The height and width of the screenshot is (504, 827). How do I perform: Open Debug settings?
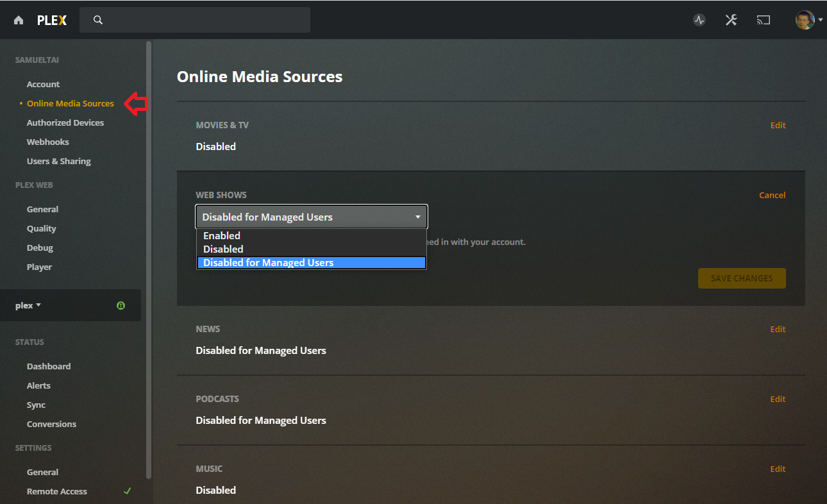(40, 248)
